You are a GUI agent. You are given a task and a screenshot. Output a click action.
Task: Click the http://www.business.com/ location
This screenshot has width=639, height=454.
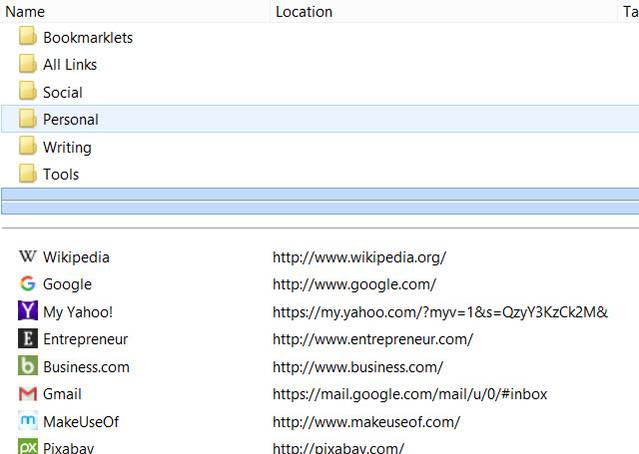click(x=358, y=367)
